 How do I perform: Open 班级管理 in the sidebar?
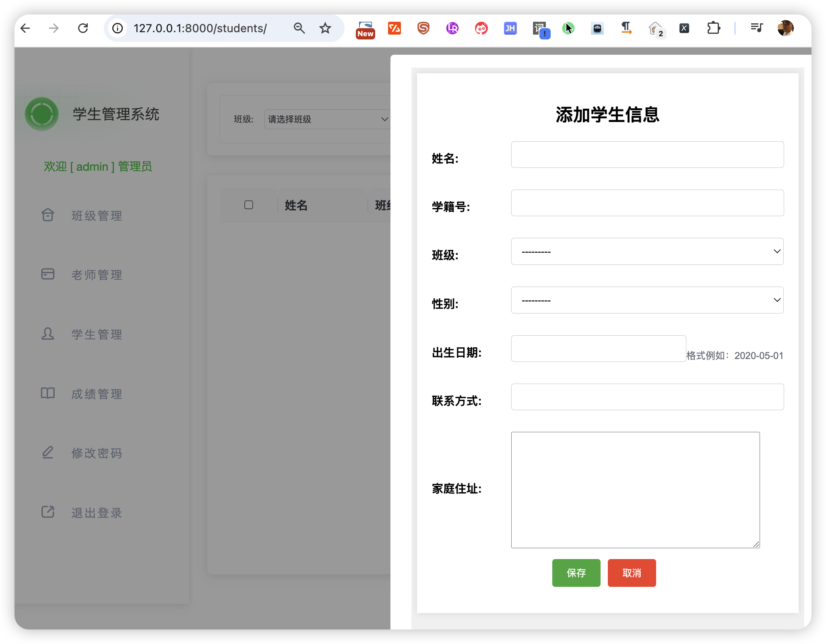(x=97, y=216)
